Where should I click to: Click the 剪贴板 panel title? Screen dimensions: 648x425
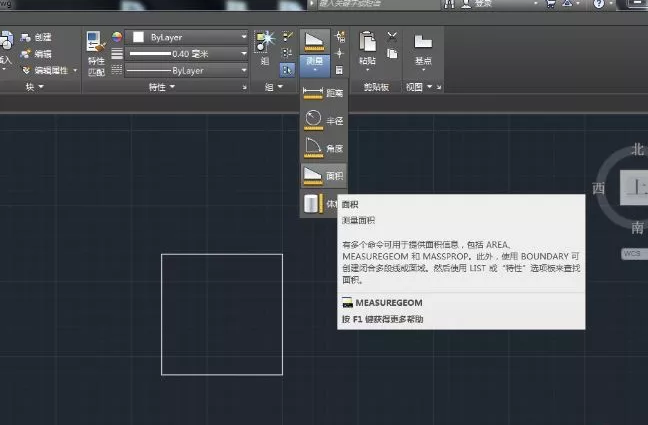[x=376, y=87]
